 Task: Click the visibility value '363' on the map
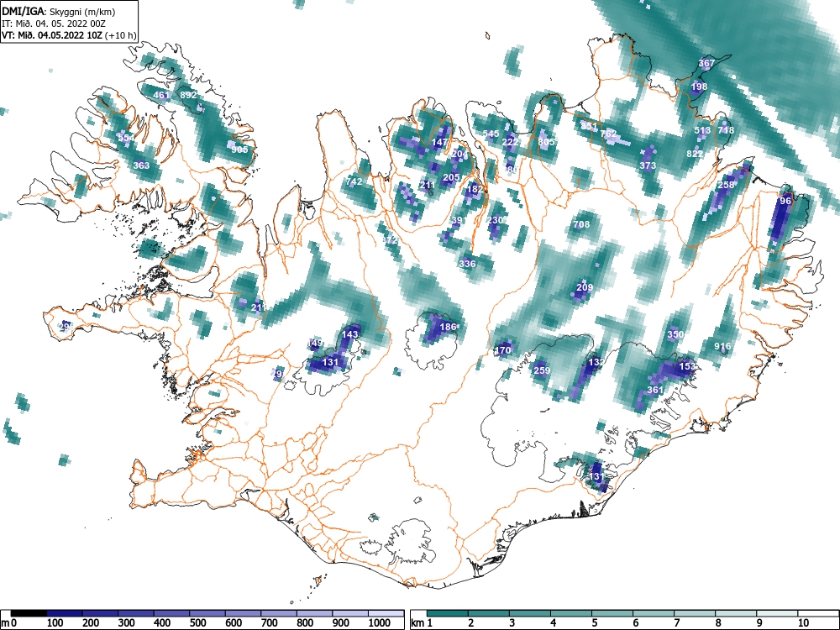tap(141, 165)
